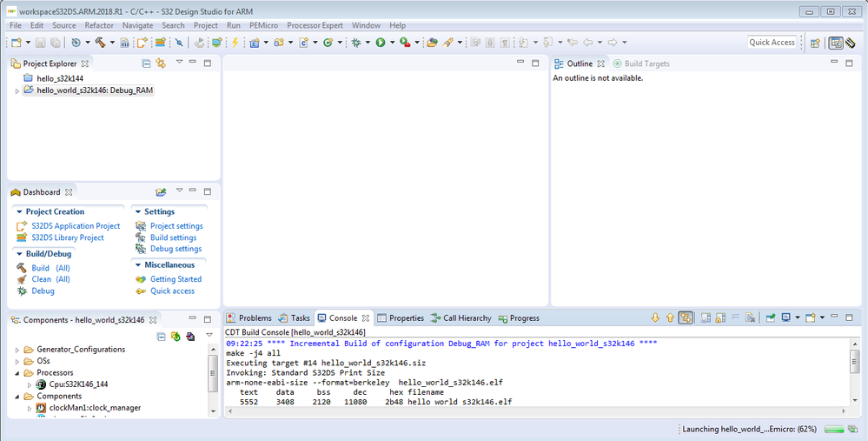Click the New C source file icon
The image size is (868, 441).
[303, 42]
